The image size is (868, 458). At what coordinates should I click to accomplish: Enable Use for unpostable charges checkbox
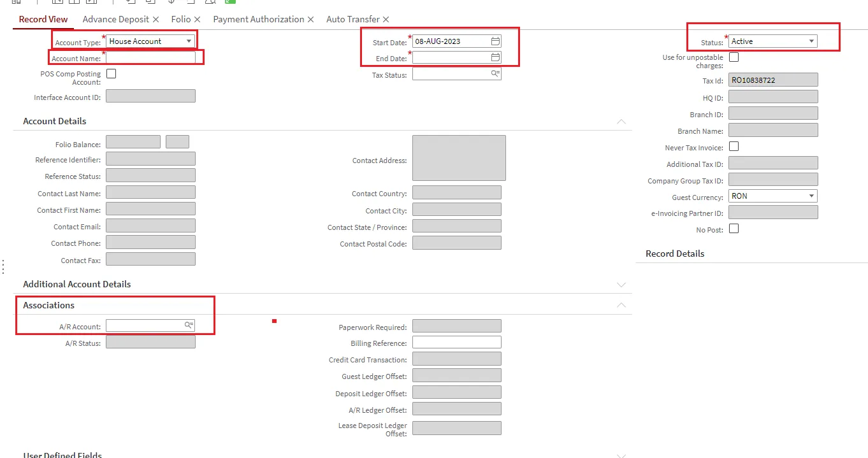pos(734,57)
